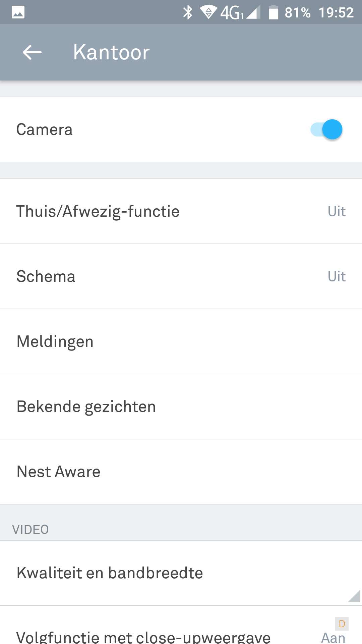Open Kwaliteit en bandbreedte

click(110, 573)
